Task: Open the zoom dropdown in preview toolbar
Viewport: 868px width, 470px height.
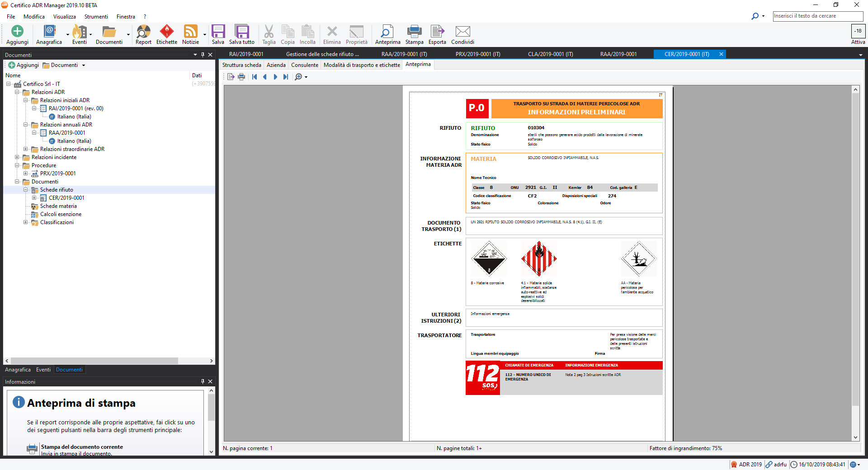Action: pyautogui.click(x=306, y=77)
